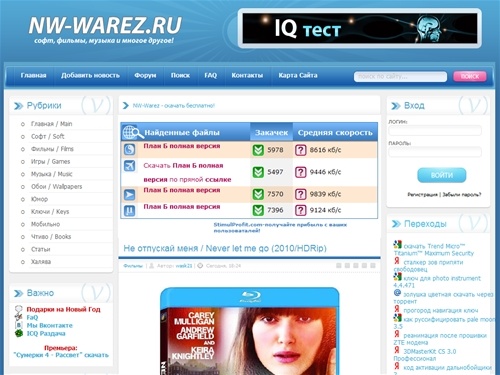Screen dimensions: 500x375
Task: Open the Статьи category
Action: click(x=40, y=249)
